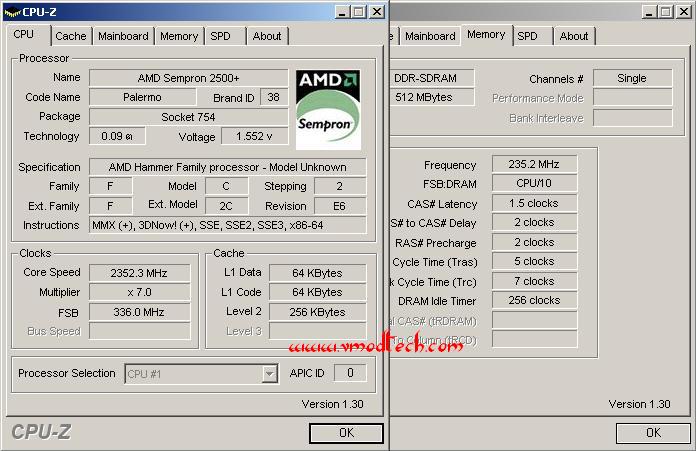Viewport: 696px width, 451px height.
Task: Click the AMD Sempron logo image
Action: pyautogui.click(x=328, y=110)
